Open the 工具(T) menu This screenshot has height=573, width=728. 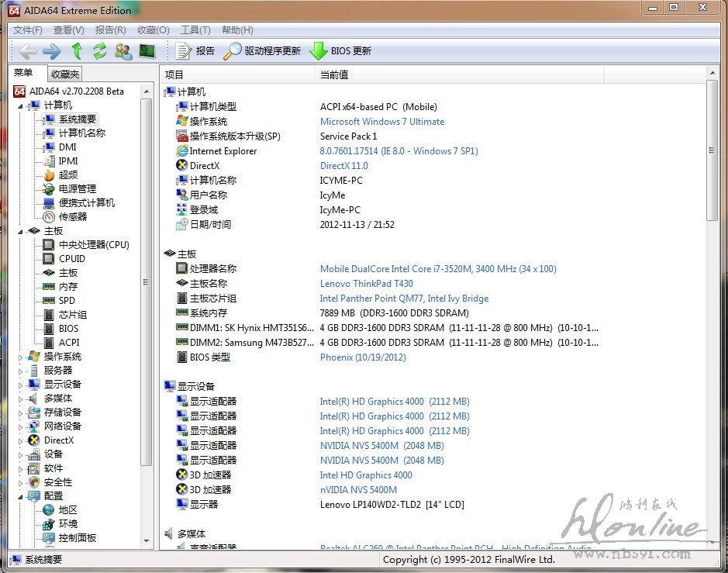click(195, 30)
